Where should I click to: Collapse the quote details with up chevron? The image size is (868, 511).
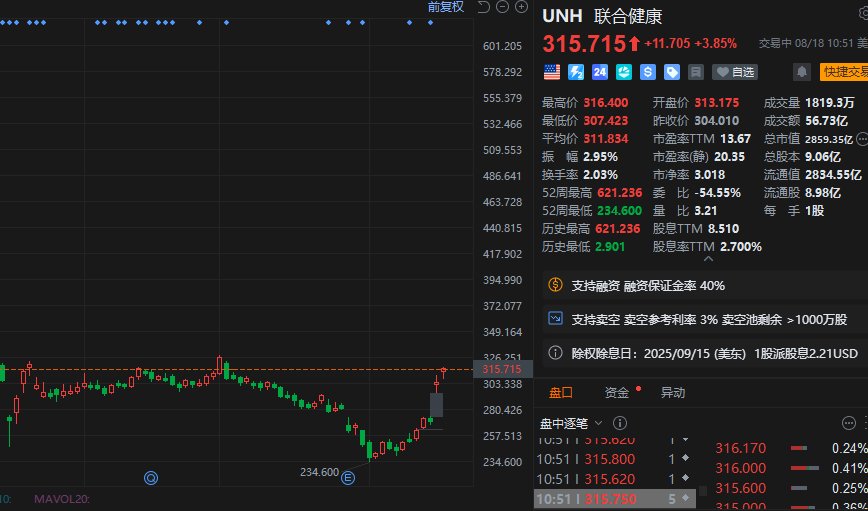pyautogui.click(x=708, y=259)
